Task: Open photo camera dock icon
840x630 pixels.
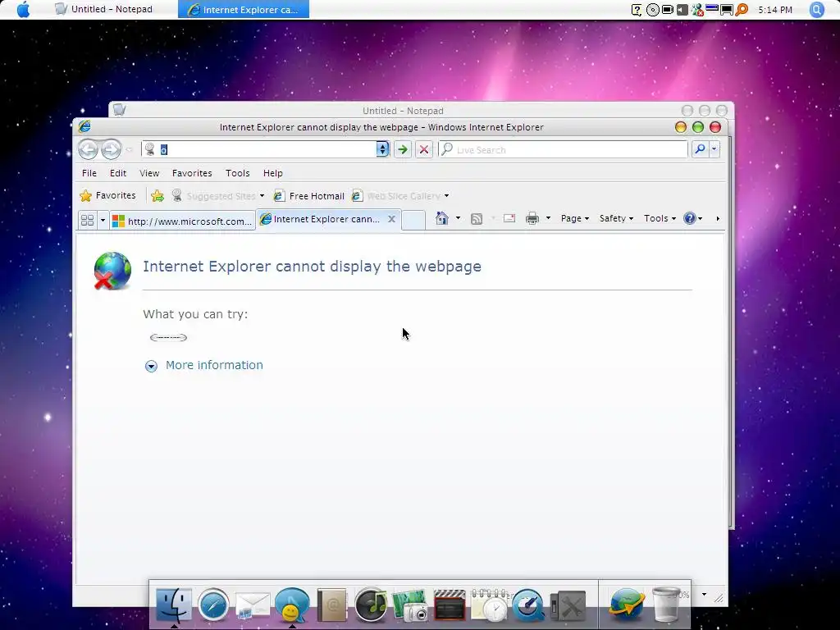Action: (x=410, y=606)
